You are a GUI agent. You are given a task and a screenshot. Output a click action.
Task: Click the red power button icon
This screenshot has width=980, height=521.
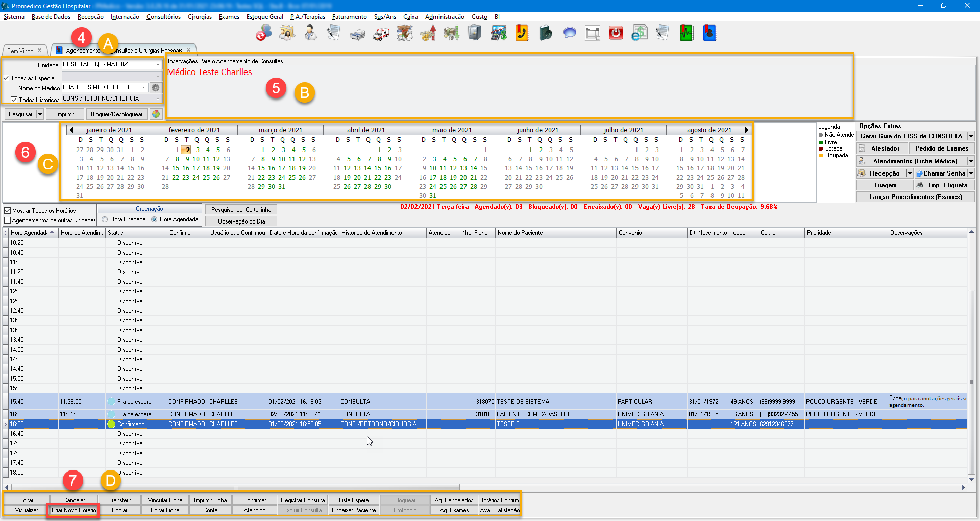[x=616, y=33]
